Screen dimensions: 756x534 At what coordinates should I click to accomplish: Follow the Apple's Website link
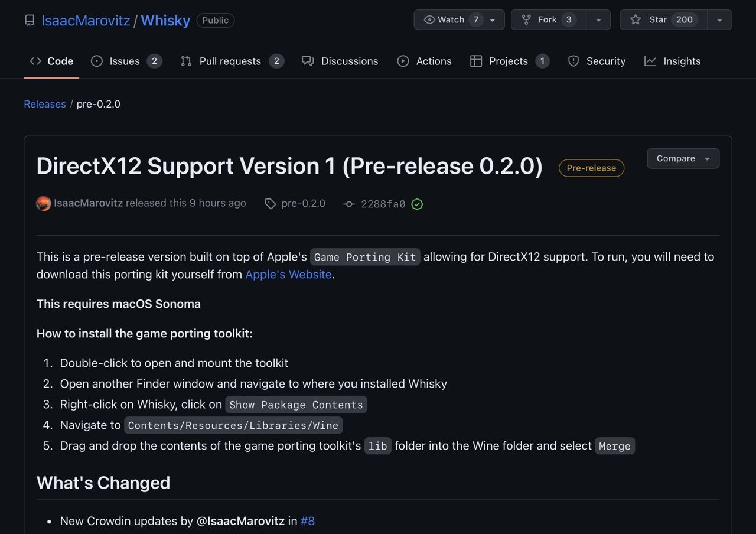pos(288,274)
